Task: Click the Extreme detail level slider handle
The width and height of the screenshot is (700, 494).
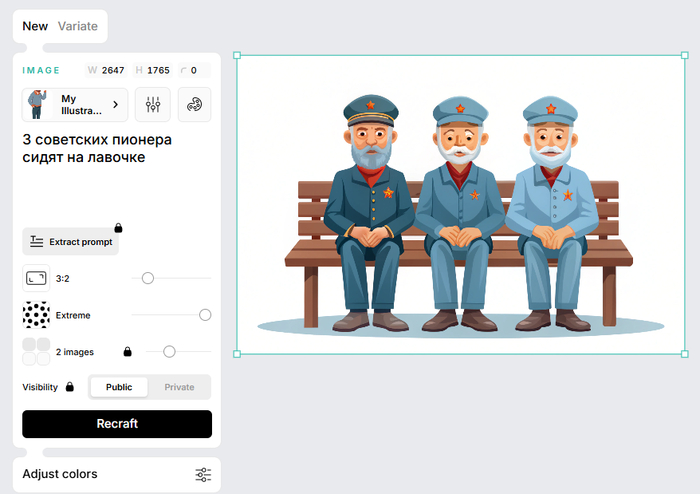Action: click(205, 315)
